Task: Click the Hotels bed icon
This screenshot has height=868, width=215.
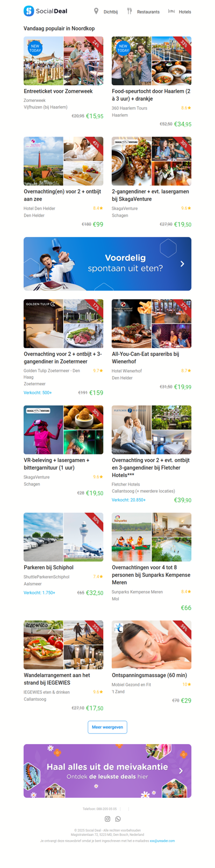Action: [171, 11]
